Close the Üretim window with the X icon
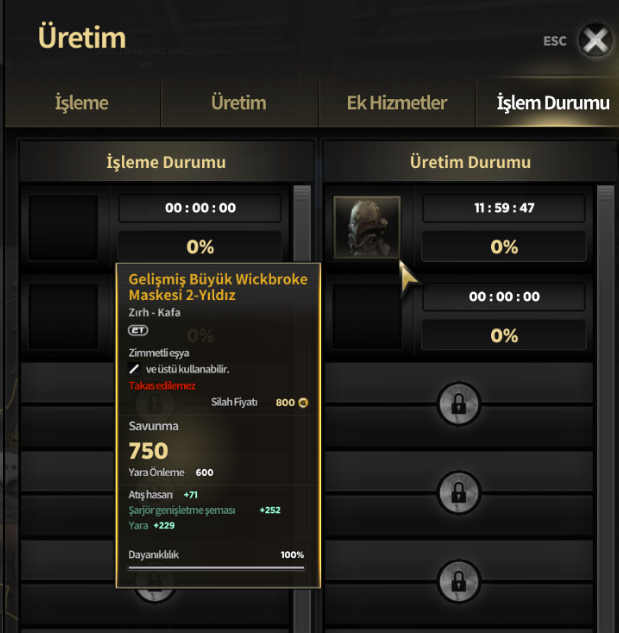The width and height of the screenshot is (619, 633). 595,40
